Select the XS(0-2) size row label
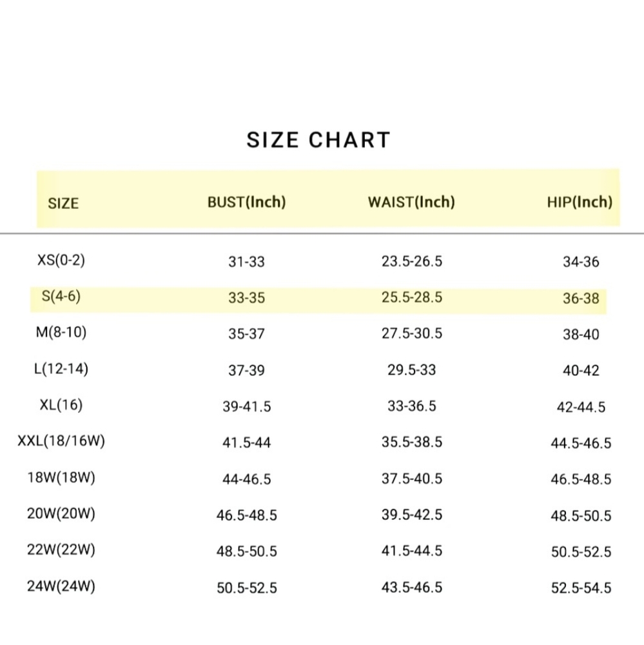The image size is (644, 645). (61, 260)
